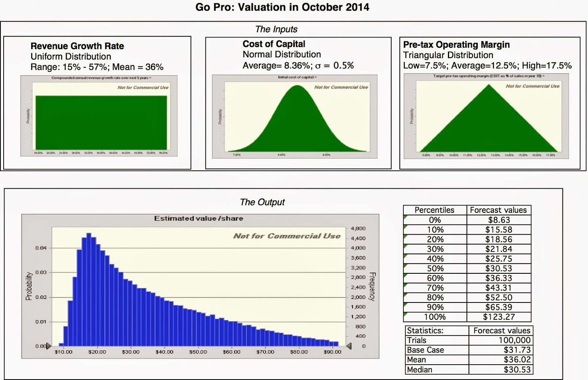This screenshot has width=588, height=380.
Task: Select the title 'Go Pro: Valuation in October 2014'
Action: [x=282, y=7]
